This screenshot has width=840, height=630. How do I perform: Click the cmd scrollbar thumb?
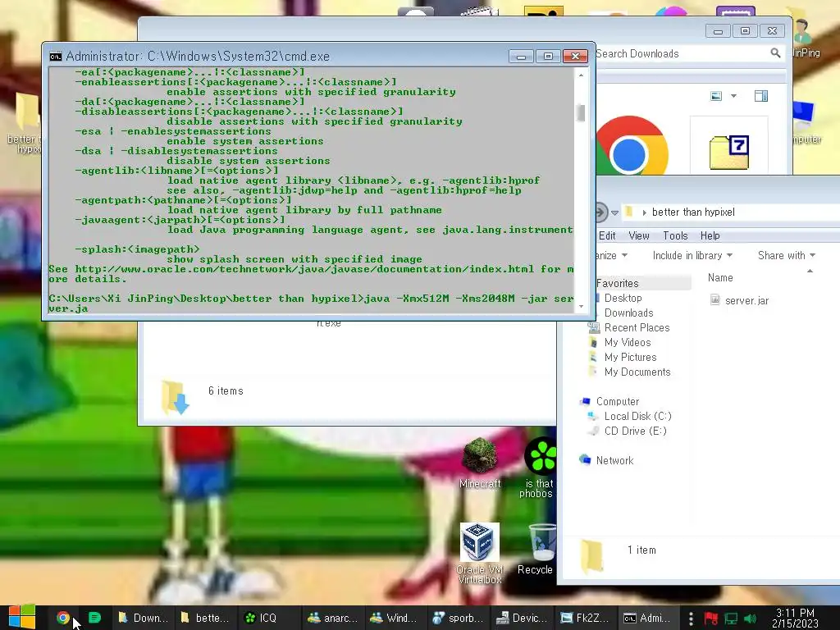tap(581, 112)
